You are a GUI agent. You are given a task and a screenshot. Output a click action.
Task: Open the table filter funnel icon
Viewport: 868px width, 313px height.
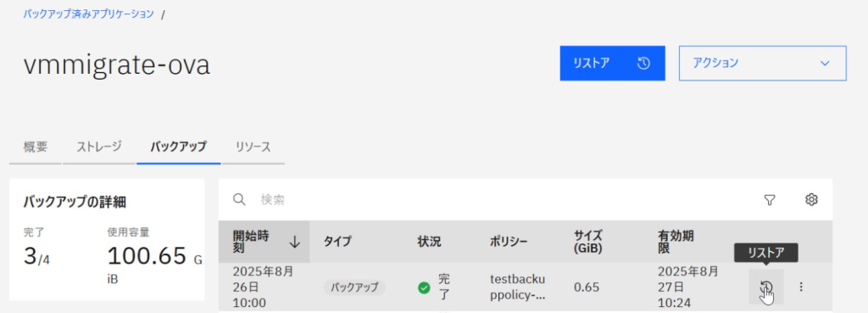[x=770, y=200]
